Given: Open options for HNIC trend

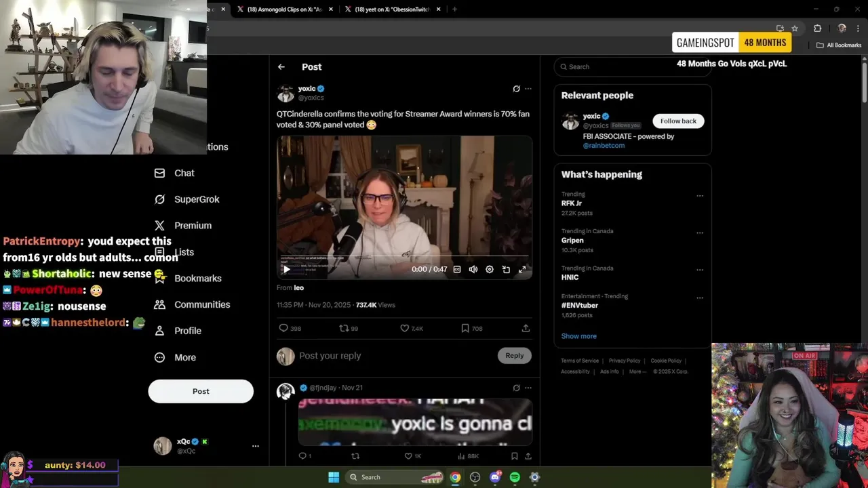Looking at the screenshot, I should click(x=700, y=270).
